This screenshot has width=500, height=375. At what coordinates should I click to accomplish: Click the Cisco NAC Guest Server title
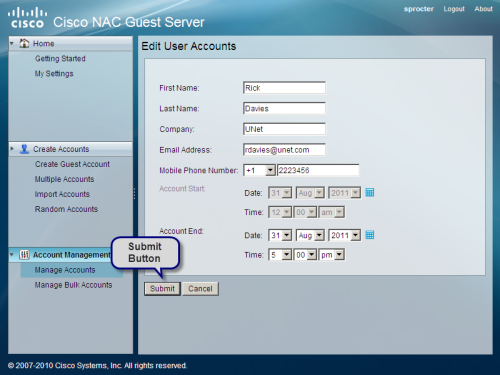coord(129,22)
